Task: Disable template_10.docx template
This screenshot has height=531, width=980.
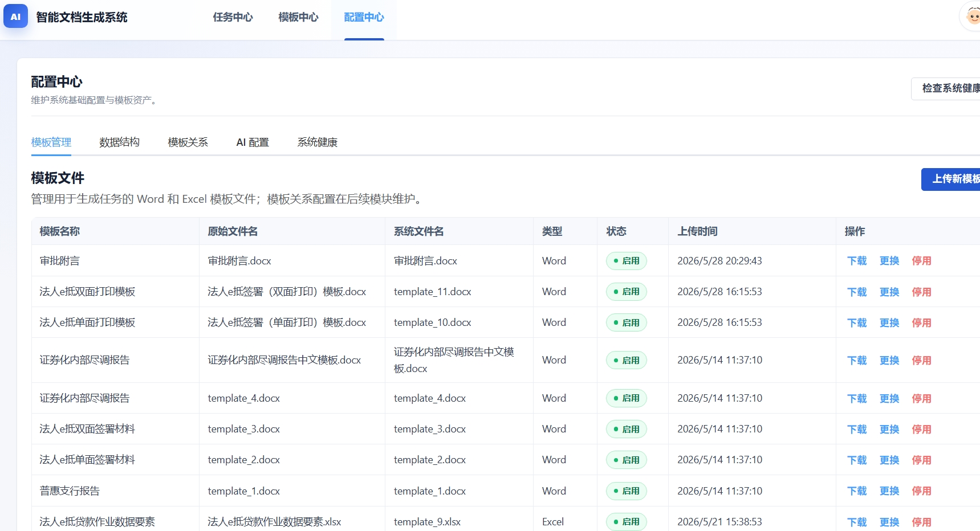Action: (x=921, y=322)
